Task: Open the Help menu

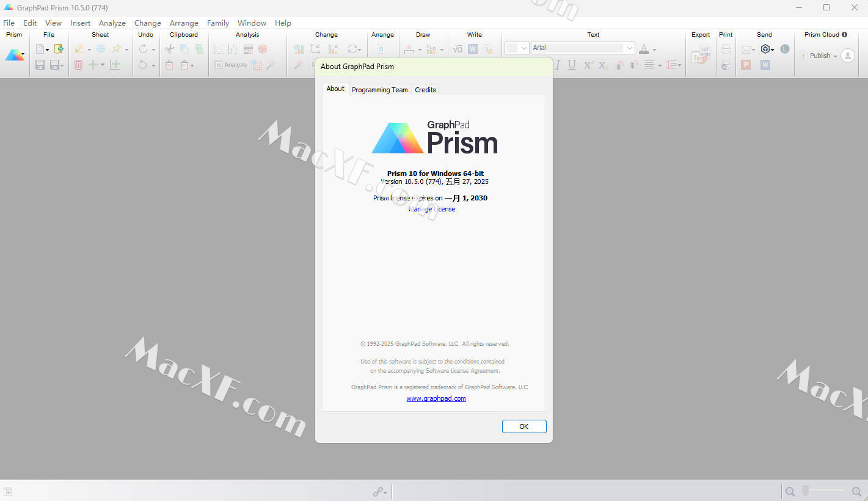Action: (x=283, y=23)
